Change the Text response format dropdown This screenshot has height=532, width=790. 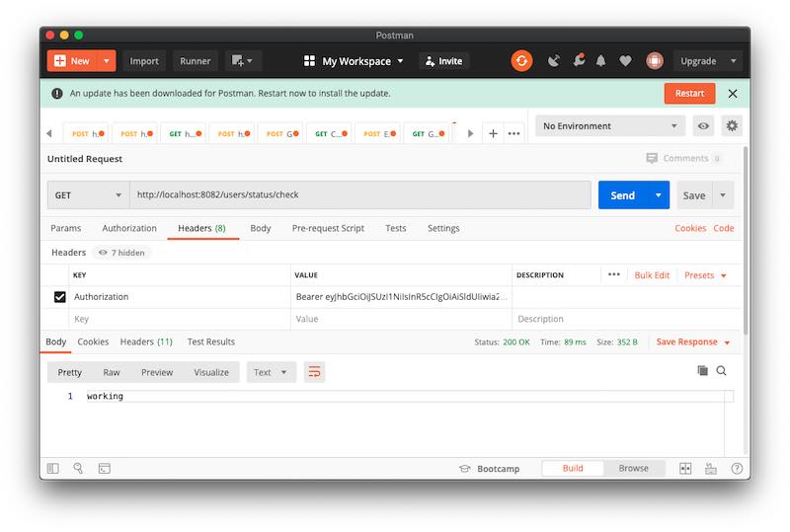click(x=271, y=372)
